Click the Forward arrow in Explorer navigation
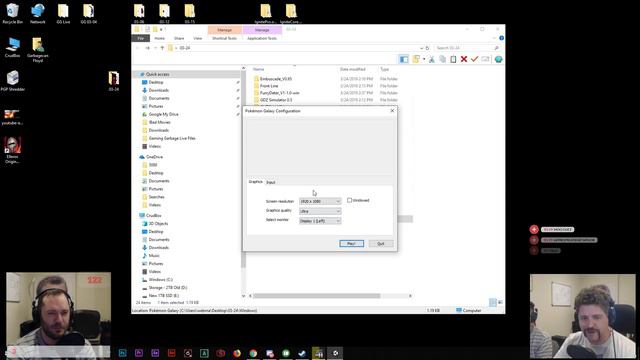This screenshot has height=360, width=640. (x=147, y=48)
